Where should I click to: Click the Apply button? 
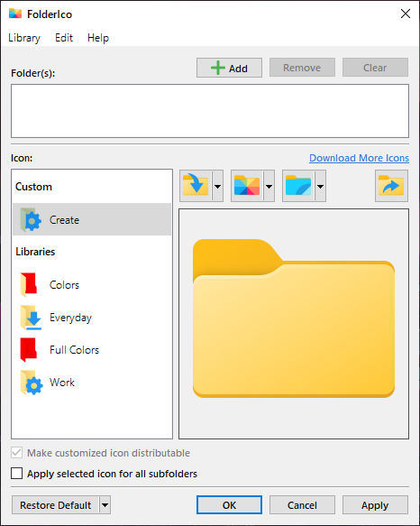(375, 505)
